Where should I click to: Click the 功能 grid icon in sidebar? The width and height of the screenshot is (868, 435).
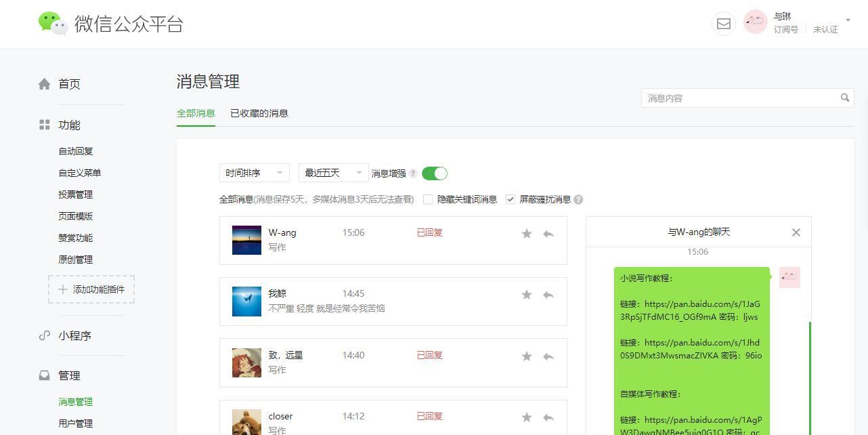(x=43, y=124)
